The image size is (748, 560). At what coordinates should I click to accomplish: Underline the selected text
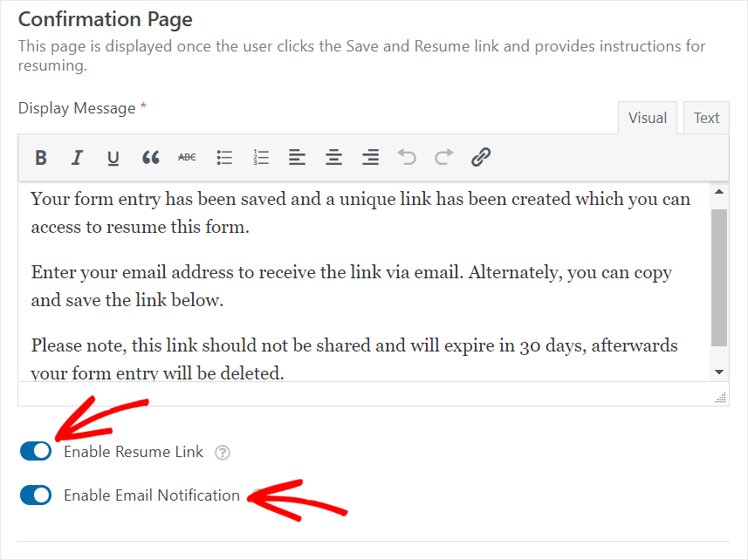pos(113,157)
